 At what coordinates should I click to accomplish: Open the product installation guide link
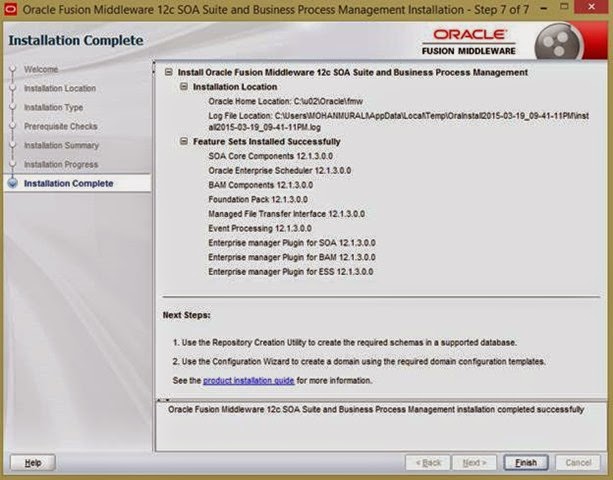coord(249,380)
